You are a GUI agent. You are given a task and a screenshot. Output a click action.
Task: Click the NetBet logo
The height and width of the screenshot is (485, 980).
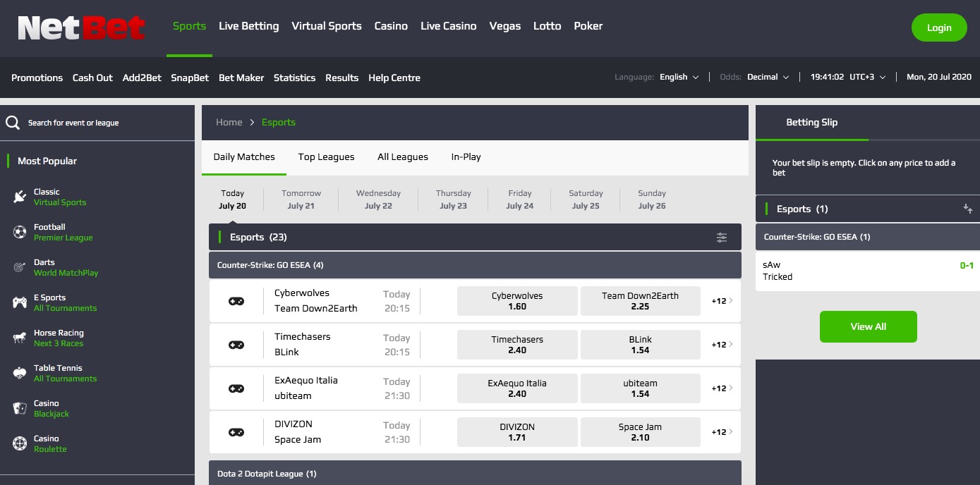point(81,28)
